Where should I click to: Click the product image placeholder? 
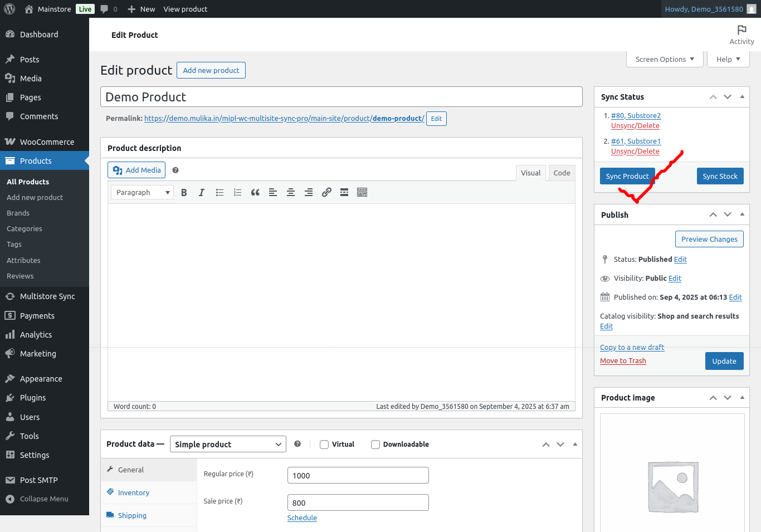tap(673, 487)
